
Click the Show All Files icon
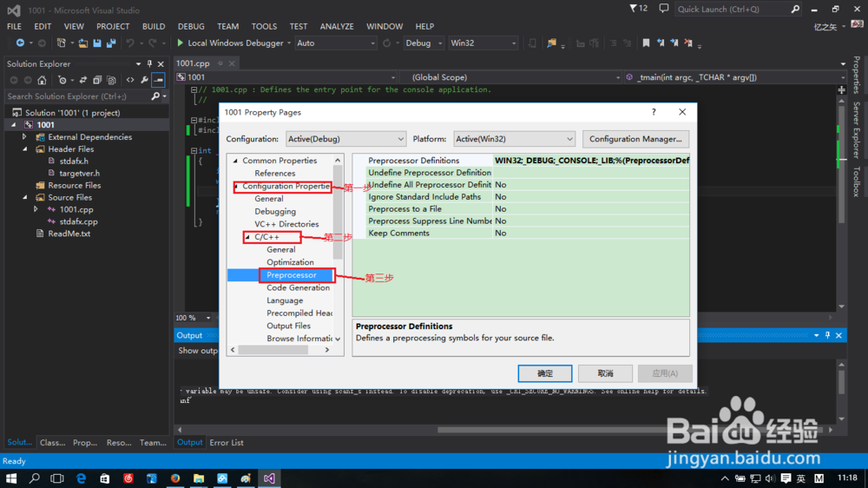click(x=111, y=80)
